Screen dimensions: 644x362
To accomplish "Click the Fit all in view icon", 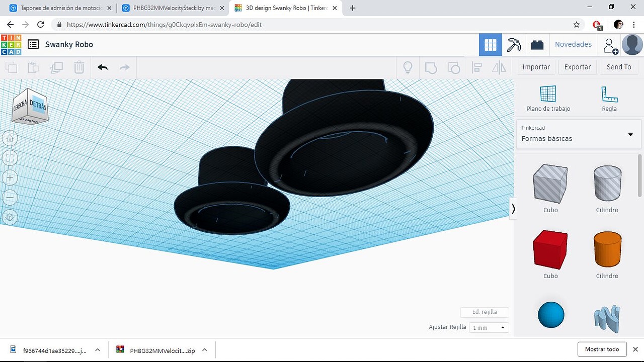I will coord(10,158).
